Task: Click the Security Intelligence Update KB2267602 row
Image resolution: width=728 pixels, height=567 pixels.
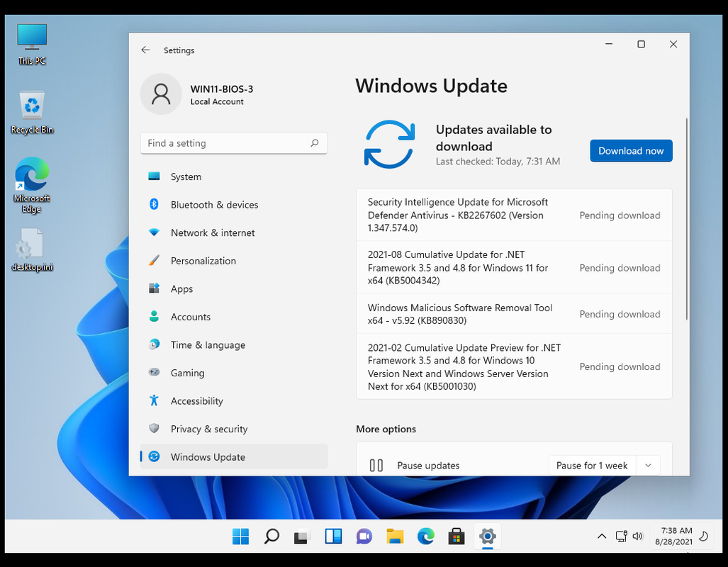Action: (x=515, y=215)
